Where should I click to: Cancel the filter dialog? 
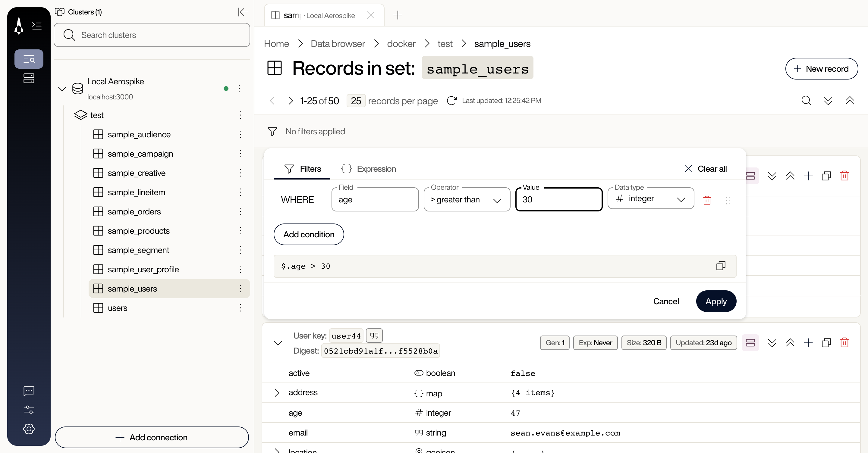[x=666, y=301]
